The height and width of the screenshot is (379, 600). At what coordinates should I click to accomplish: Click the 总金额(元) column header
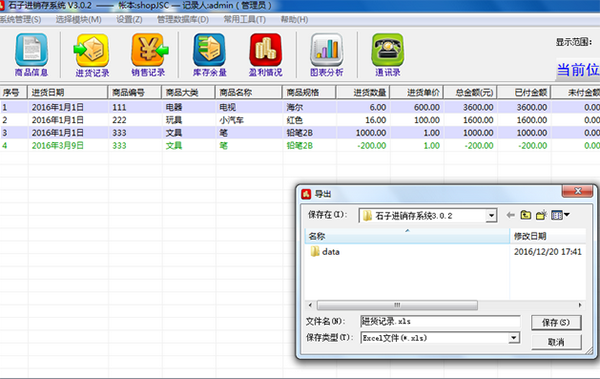470,92
